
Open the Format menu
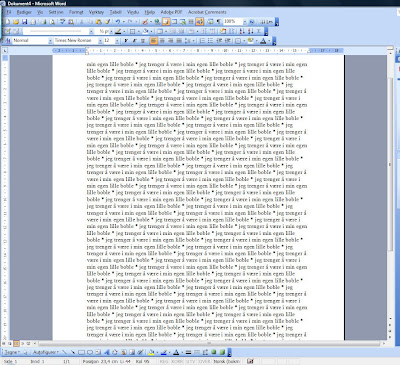pos(76,12)
